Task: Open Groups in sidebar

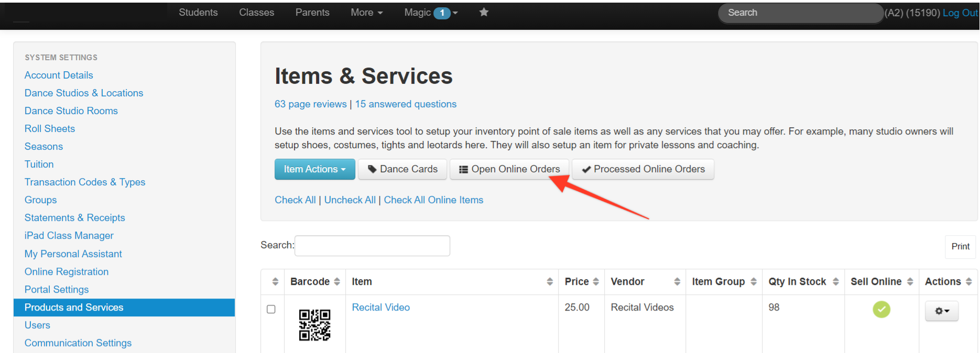Action: pyautogui.click(x=40, y=200)
